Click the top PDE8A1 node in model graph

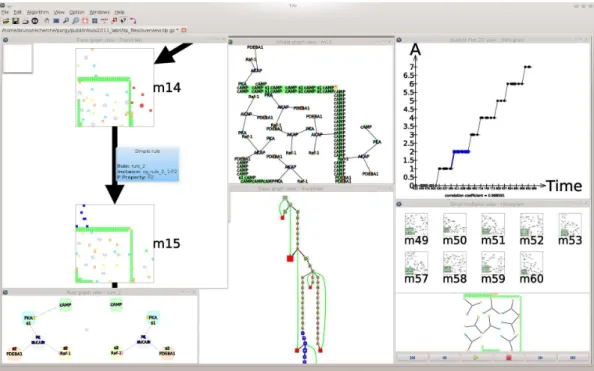pos(255,47)
